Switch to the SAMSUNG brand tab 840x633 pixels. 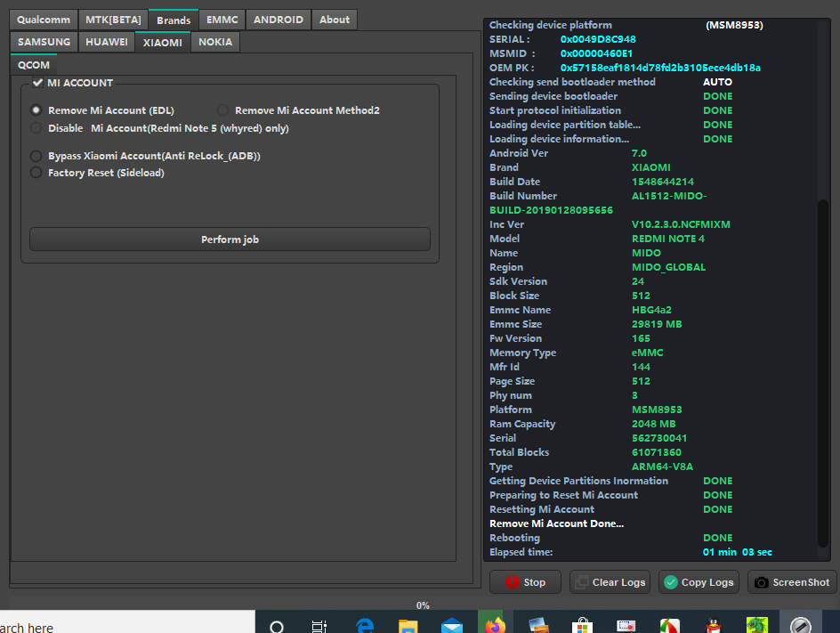point(44,42)
